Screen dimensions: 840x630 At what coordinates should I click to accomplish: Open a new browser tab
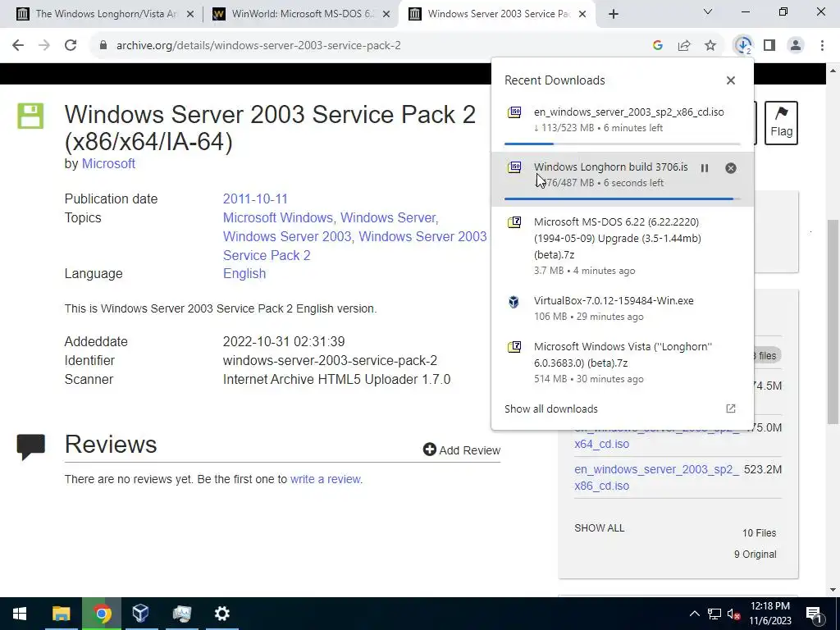click(614, 14)
